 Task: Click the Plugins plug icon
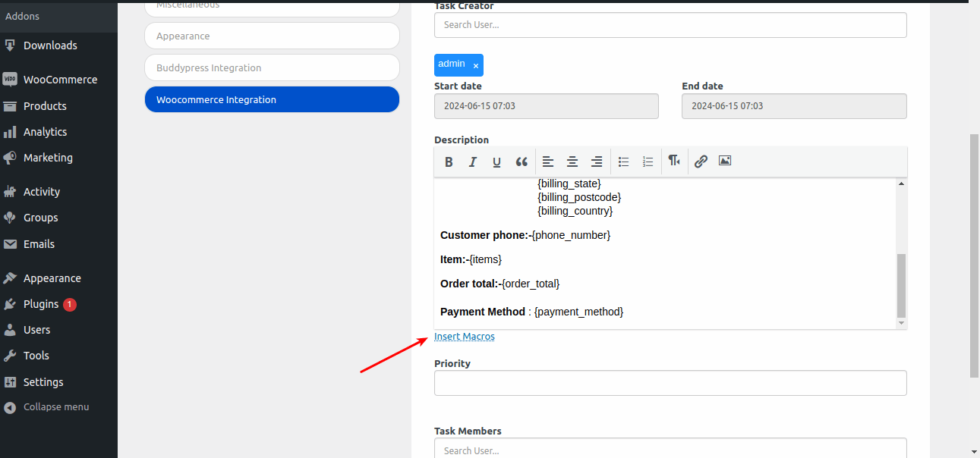10,304
